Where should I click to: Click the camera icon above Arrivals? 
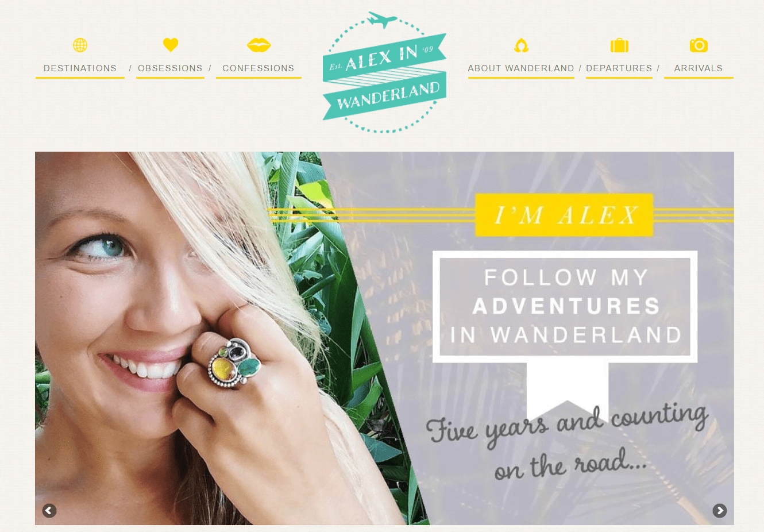tap(699, 45)
